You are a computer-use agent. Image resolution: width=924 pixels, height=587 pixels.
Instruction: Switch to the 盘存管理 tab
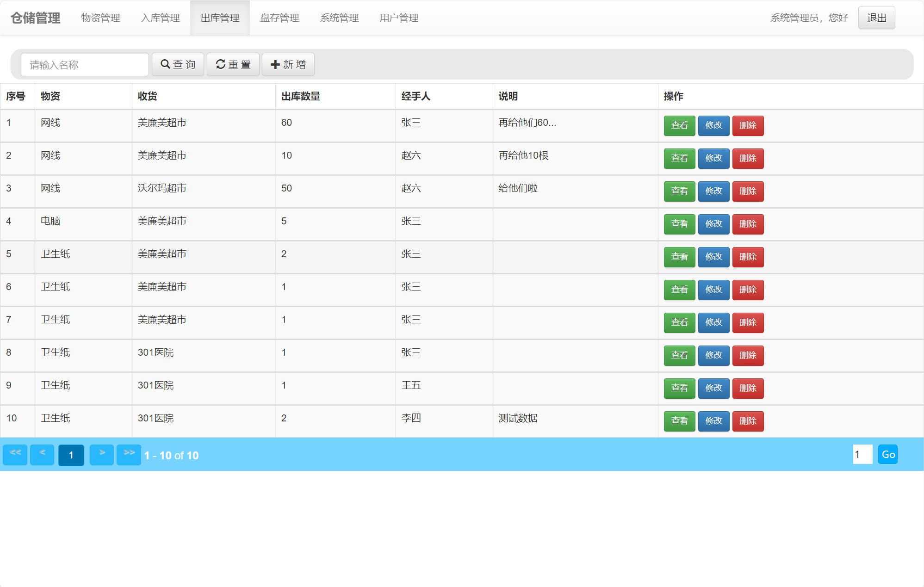click(279, 18)
